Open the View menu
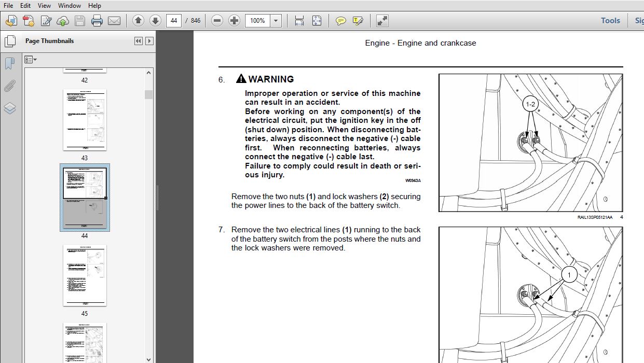Screen dimensions: 644x363 45,6
